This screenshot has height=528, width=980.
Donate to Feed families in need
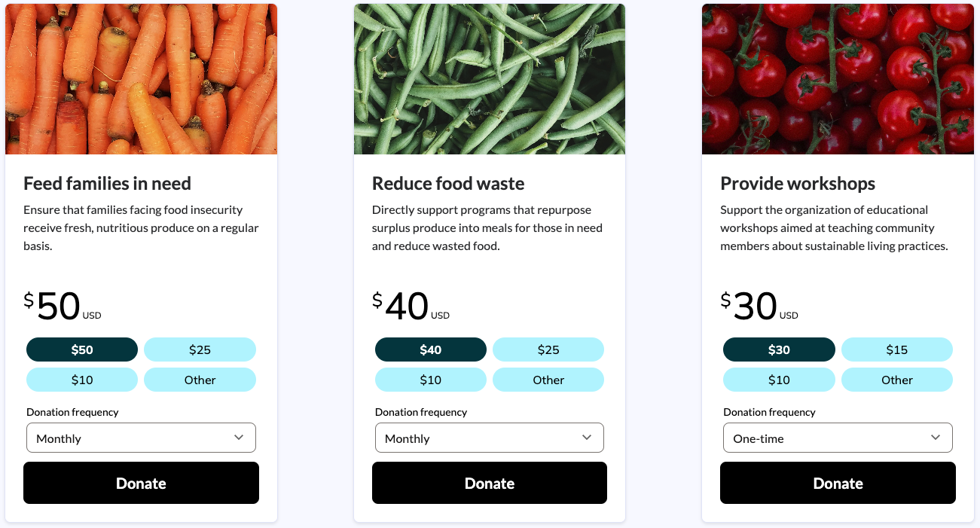click(141, 483)
